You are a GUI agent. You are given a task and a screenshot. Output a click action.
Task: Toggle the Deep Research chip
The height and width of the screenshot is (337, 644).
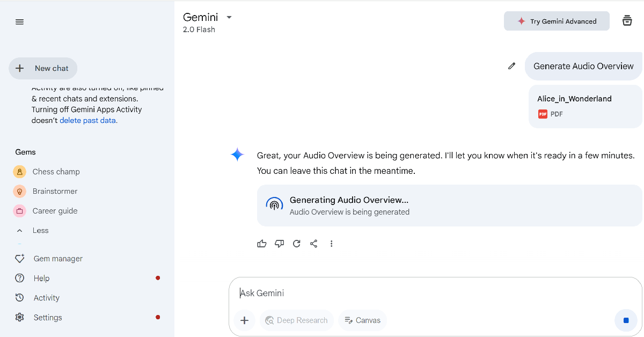pos(296,320)
